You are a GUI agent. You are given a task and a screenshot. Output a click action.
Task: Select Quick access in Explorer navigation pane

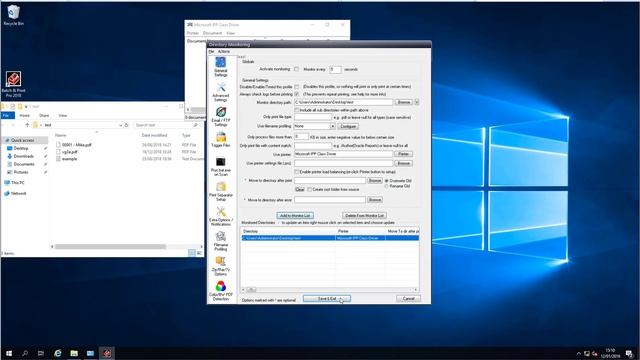tap(22, 140)
